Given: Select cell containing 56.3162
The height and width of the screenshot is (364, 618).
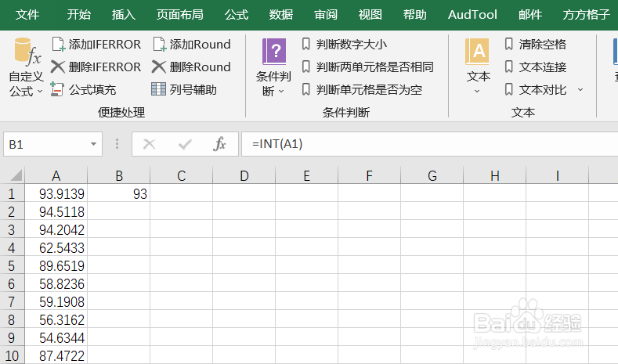Looking at the screenshot, I should point(56,319).
